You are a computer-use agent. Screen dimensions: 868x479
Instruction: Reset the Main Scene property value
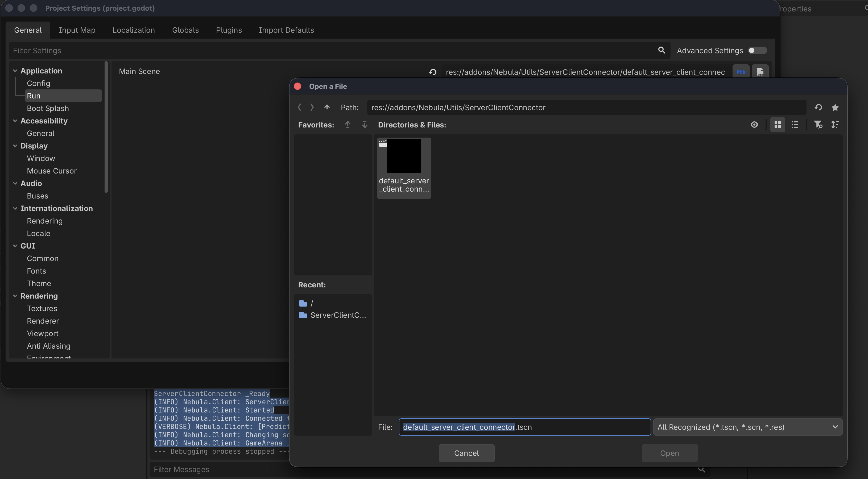click(433, 72)
